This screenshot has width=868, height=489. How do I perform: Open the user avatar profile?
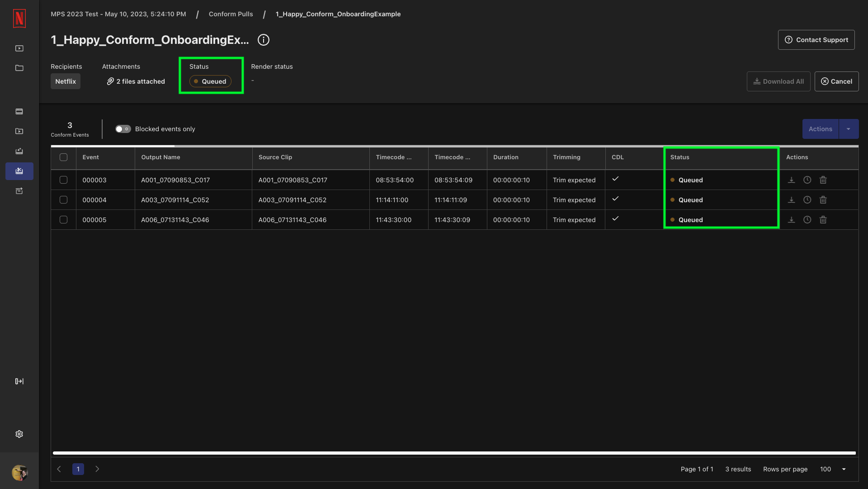(x=19, y=473)
